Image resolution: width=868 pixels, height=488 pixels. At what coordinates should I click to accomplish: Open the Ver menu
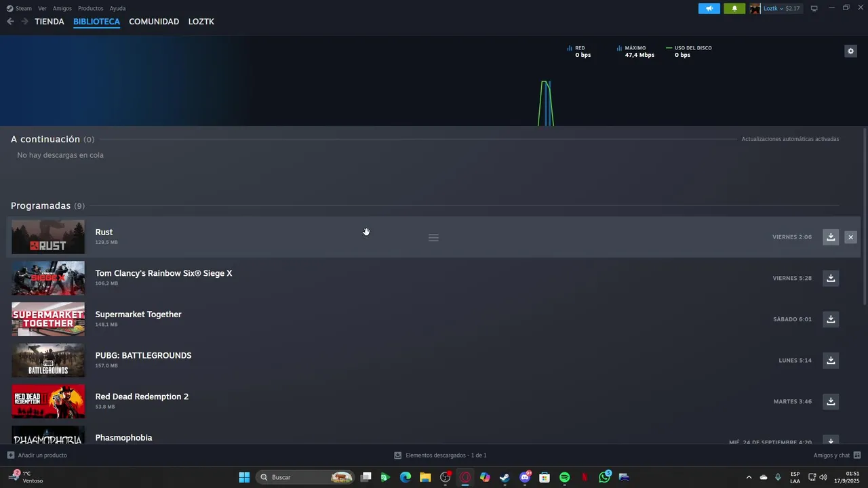click(x=42, y=8)
